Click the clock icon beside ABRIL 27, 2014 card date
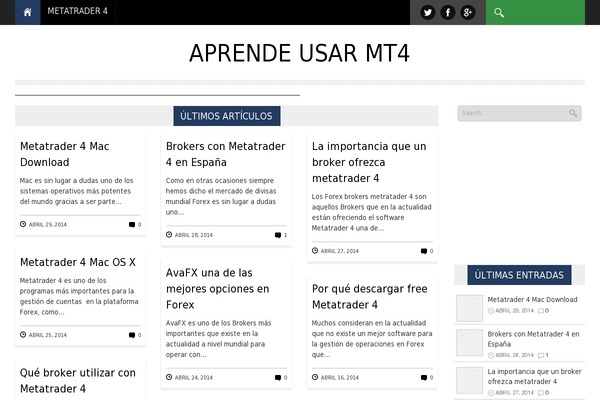Screen dimensions: 600x400 coord(315,250)
